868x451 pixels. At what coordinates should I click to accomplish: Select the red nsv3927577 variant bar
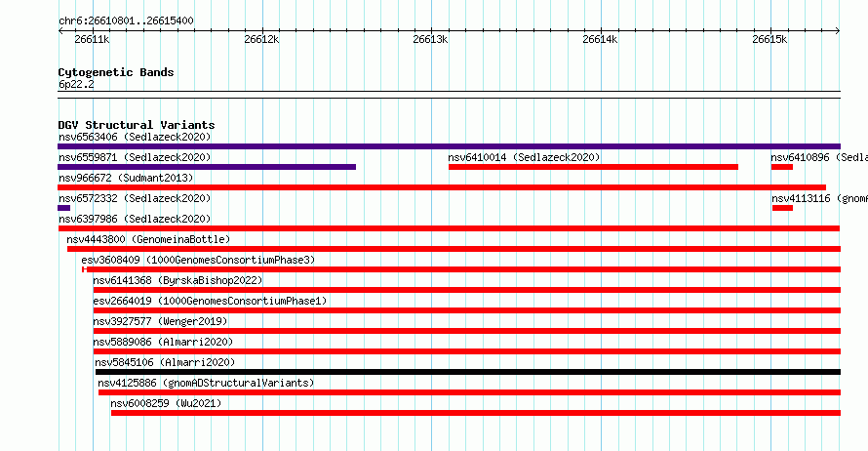click(466, 331)
